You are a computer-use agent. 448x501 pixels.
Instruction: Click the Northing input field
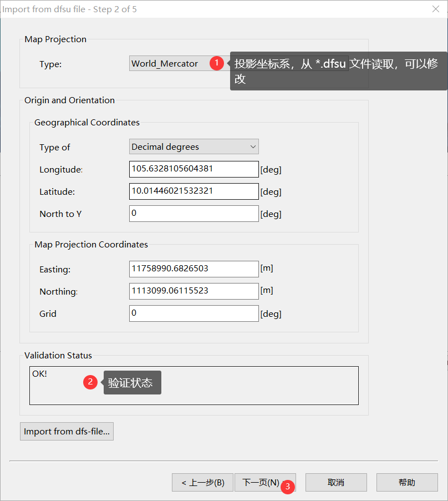pos(194,291)
